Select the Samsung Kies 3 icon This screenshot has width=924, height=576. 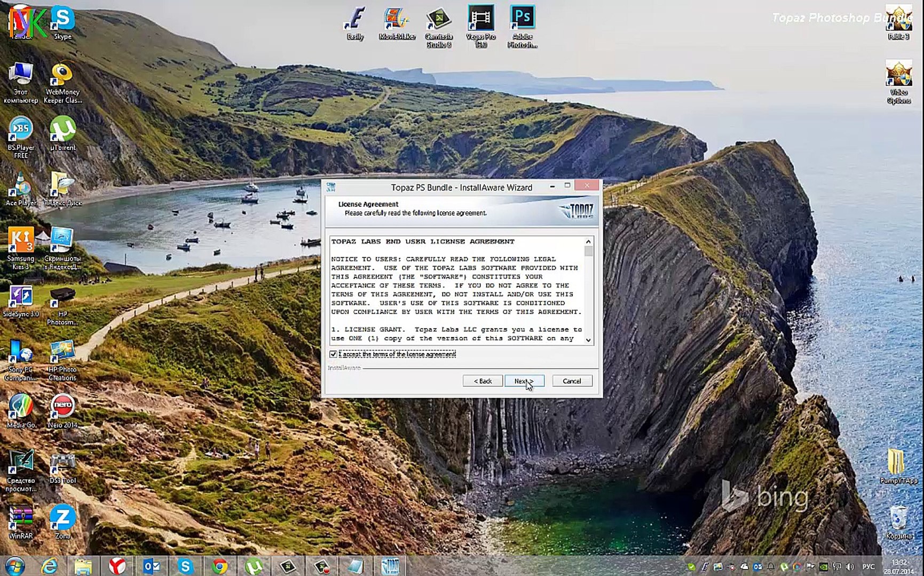click(x=21, y=248)
